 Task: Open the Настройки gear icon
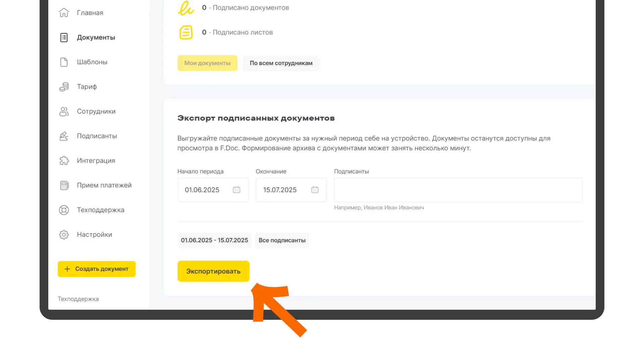(x=64, y=235)
